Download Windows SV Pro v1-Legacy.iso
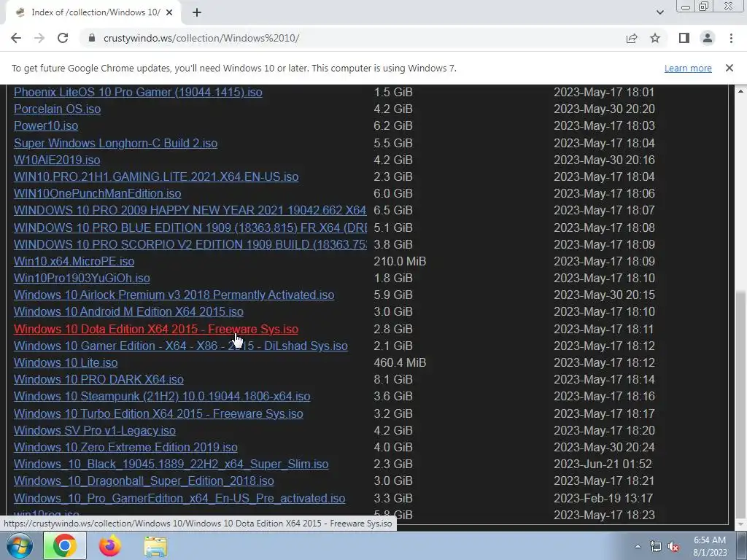Viewport: 747px width, 560px height. point(95,430)
